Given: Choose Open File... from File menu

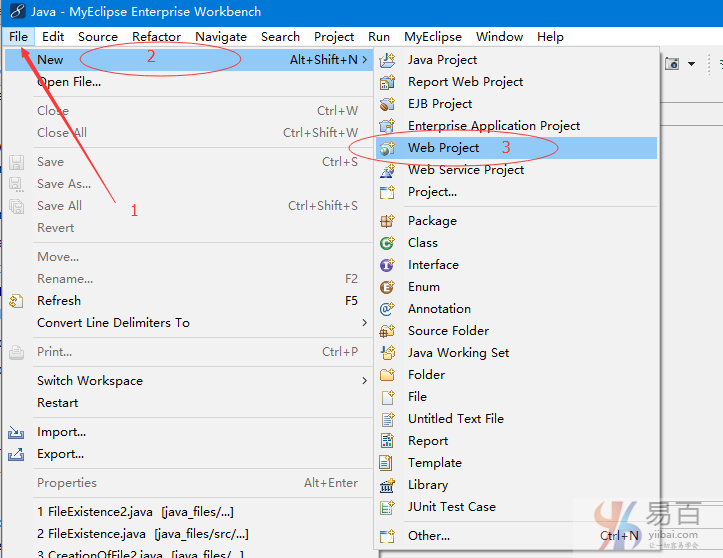Looking at the screenshot, I should (69, 82).
